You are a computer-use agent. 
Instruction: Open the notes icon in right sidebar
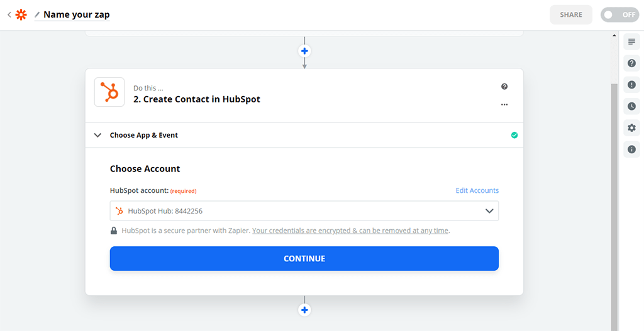tap(631, 41)
